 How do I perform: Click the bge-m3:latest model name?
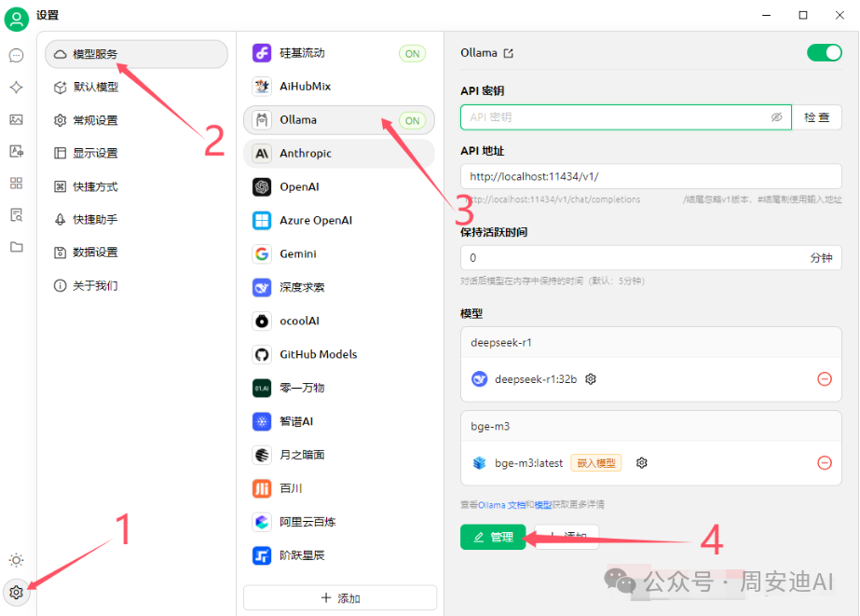click(x=528, y=463)
